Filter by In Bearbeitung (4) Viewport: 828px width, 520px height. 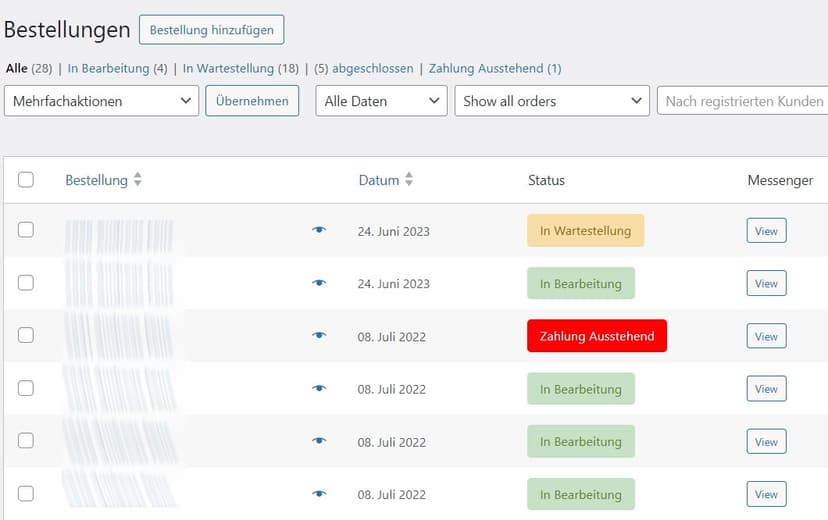tap(117, 69)
